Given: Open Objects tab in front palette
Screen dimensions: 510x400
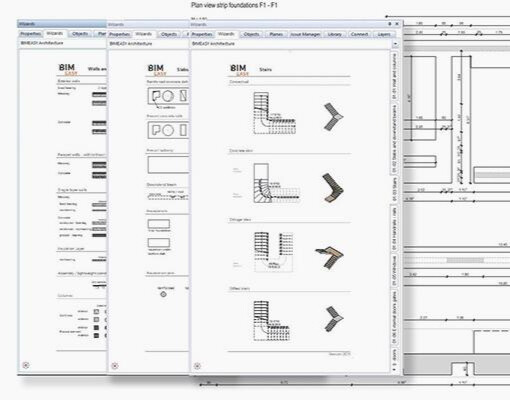Looking at the screenshot, I should coord(251,34).
